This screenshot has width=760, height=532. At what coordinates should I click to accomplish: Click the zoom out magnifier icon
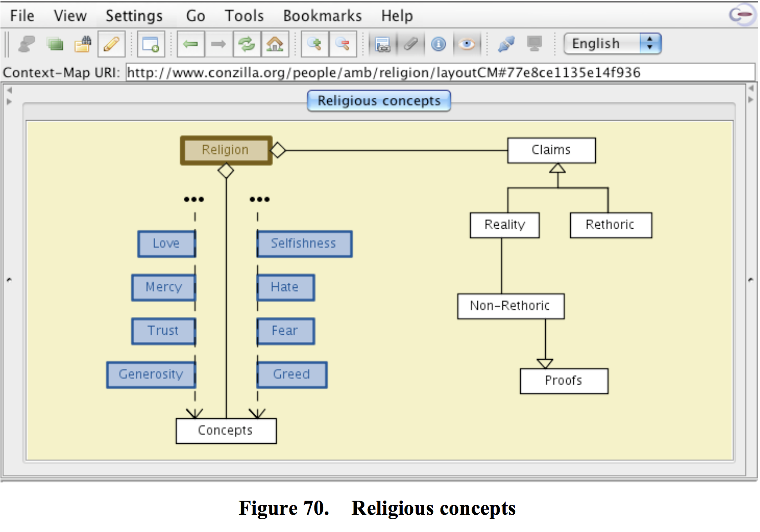(343, 44)
